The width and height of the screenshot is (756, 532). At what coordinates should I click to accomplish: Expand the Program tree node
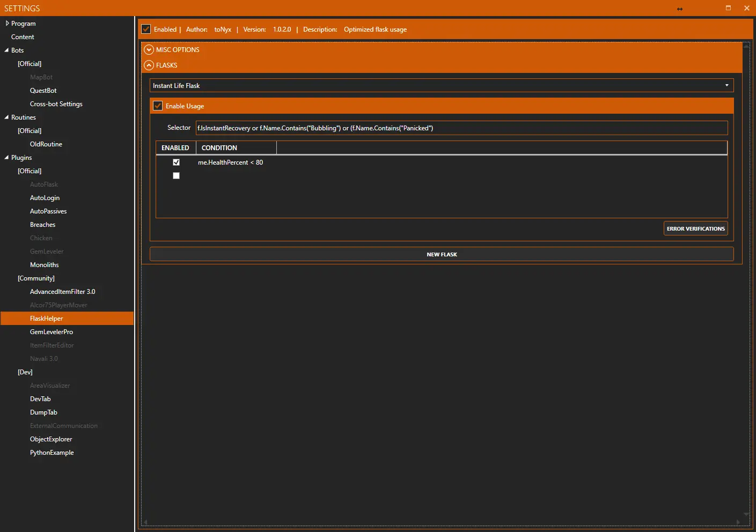tap(7, 24)
